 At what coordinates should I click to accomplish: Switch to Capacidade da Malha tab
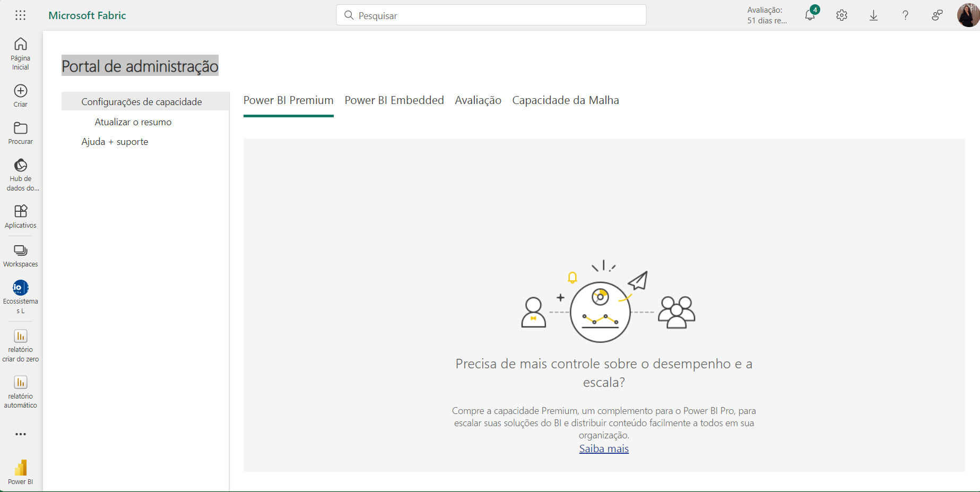[x=566, y=100]
